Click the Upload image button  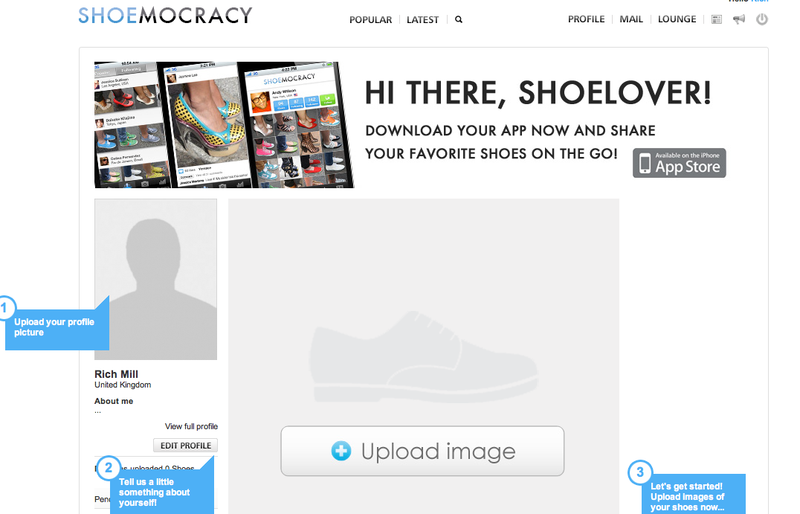422,451
